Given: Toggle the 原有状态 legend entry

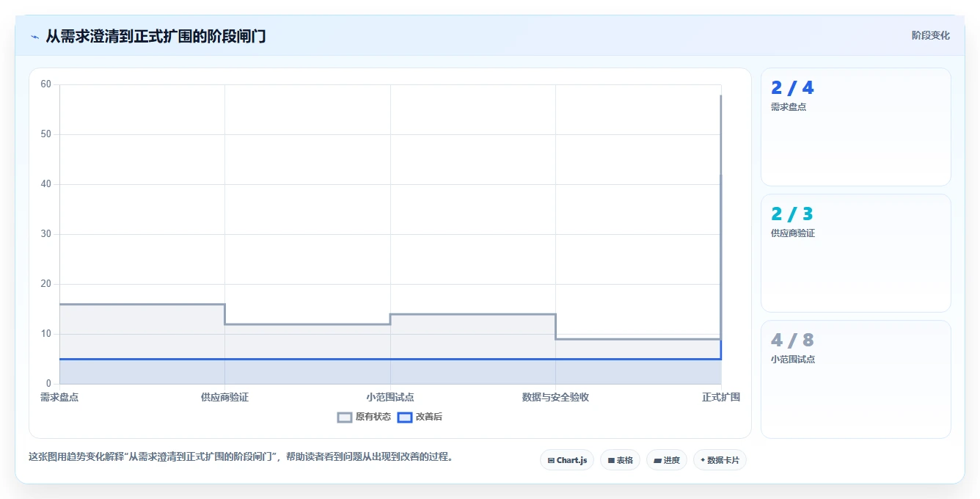Looking at the screenshot, I should [x=364, y=417].
